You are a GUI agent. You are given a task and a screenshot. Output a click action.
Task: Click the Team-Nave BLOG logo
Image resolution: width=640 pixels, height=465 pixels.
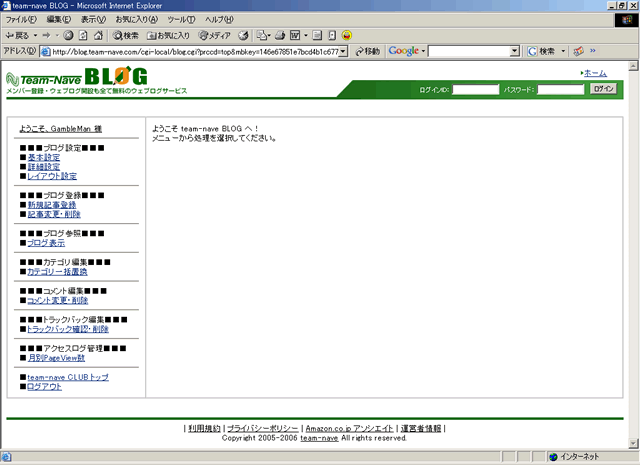tap(76, 78)
